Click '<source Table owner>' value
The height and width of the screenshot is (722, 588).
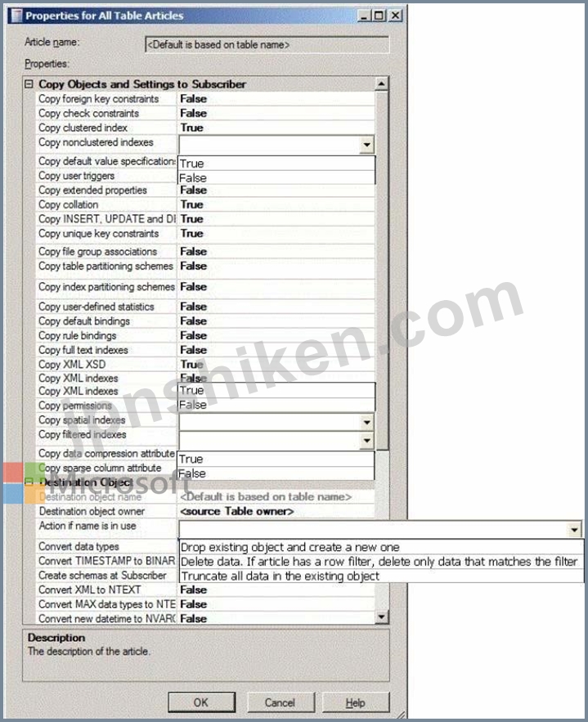click(x=236, y=511)
